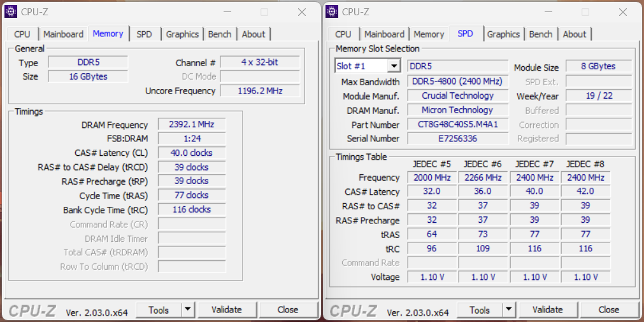Click the Tools button in right window
The width and height of the screenshot is (644, 322).
pos(480,310)
